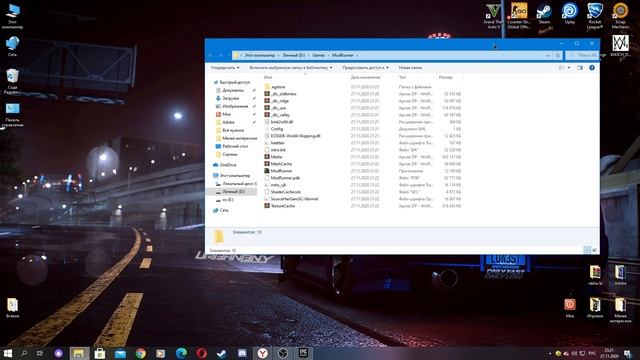Launch Counter-Strike Global Offensive shortcut

click(519, 16)
